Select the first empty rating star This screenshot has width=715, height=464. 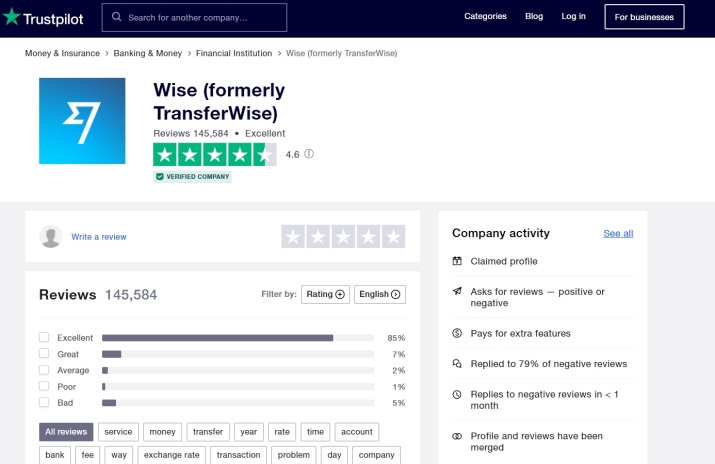coord(293,237)
